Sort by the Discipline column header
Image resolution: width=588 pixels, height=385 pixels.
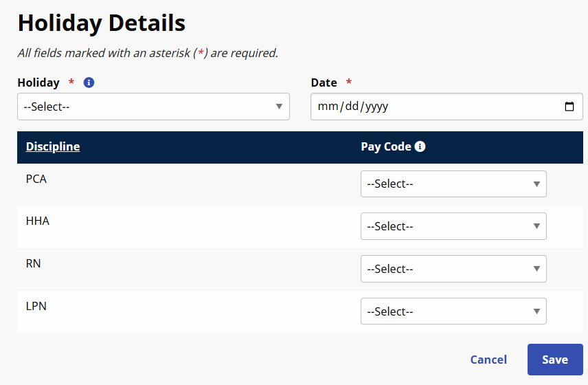click(x=53, y=146)
